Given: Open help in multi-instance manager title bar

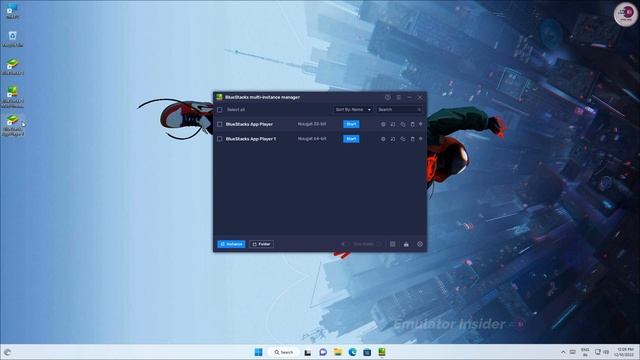Looking at the screenshot, I should pyautogui.click(x=387, y=97).
